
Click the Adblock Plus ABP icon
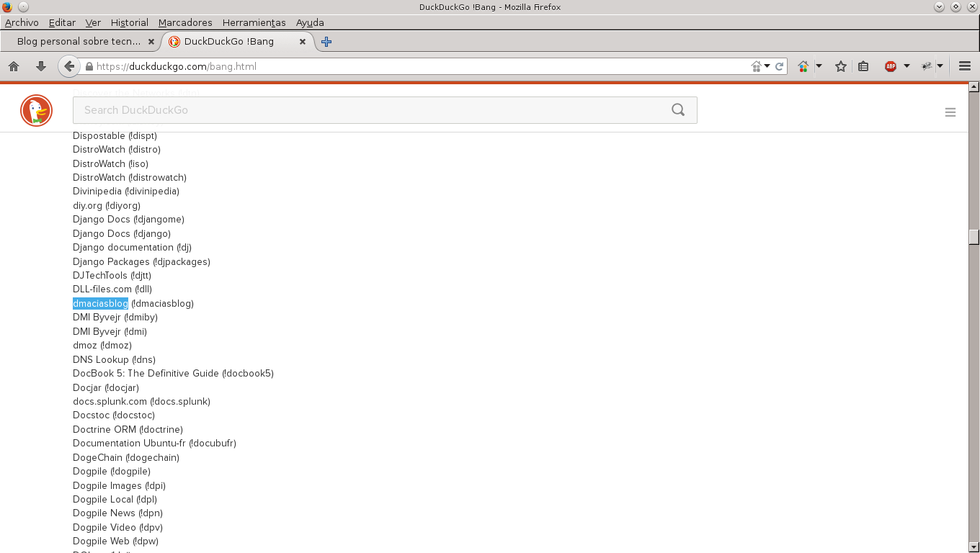point(891,66)
